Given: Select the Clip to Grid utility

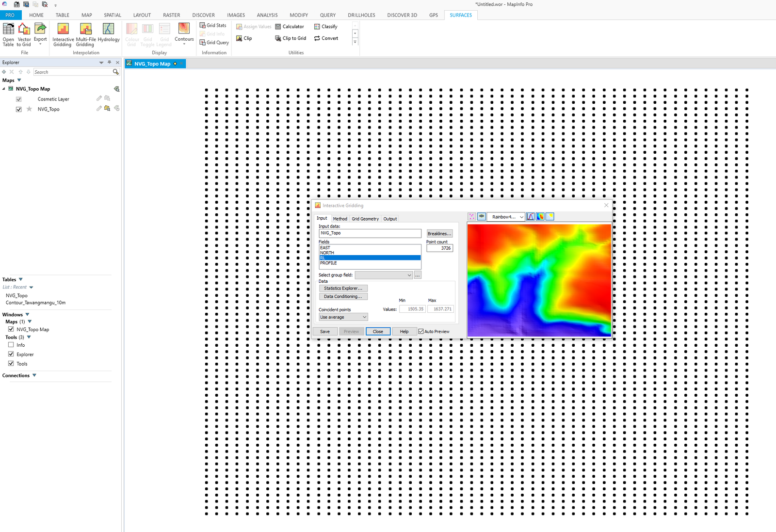Looking at the screenshot, I should (291, 38).
